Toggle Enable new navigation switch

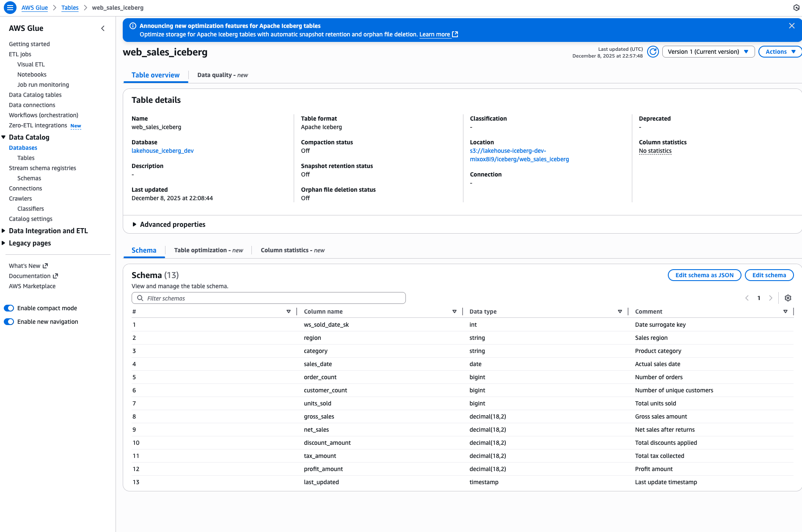(x=9, y=322)
